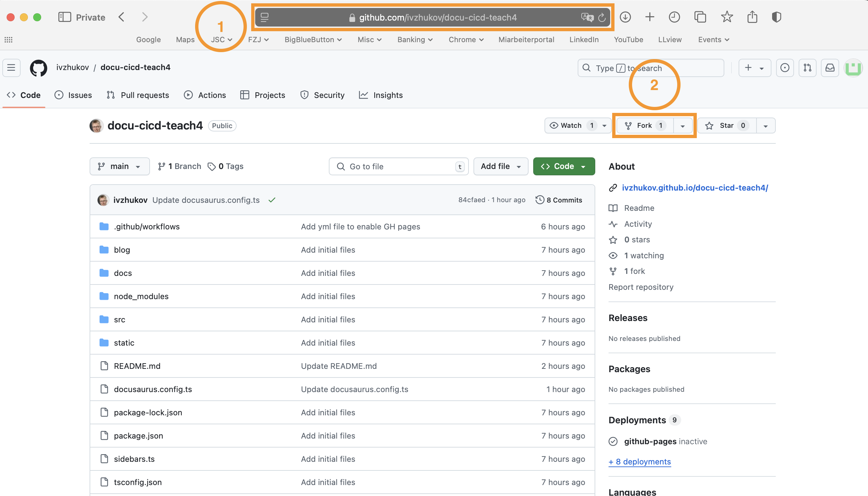Open the green Code dropdown
Viewport: 868px width, 496px height.
(564, 166)
